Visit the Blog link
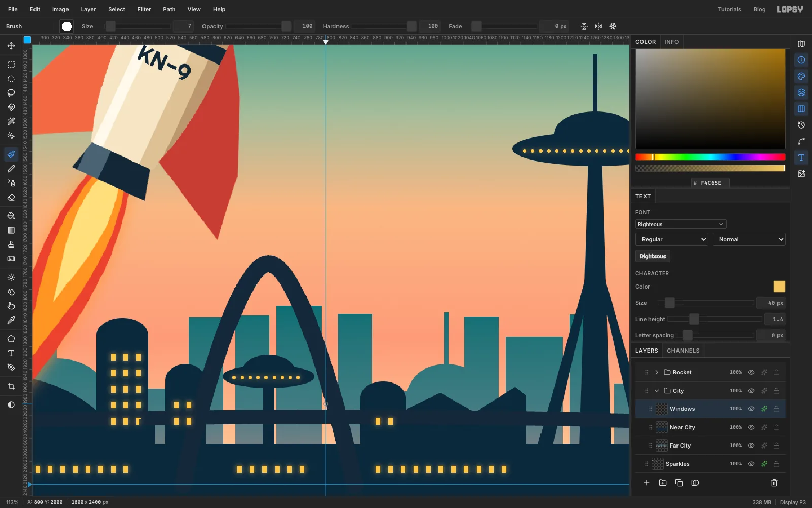 tap(759, 9)
